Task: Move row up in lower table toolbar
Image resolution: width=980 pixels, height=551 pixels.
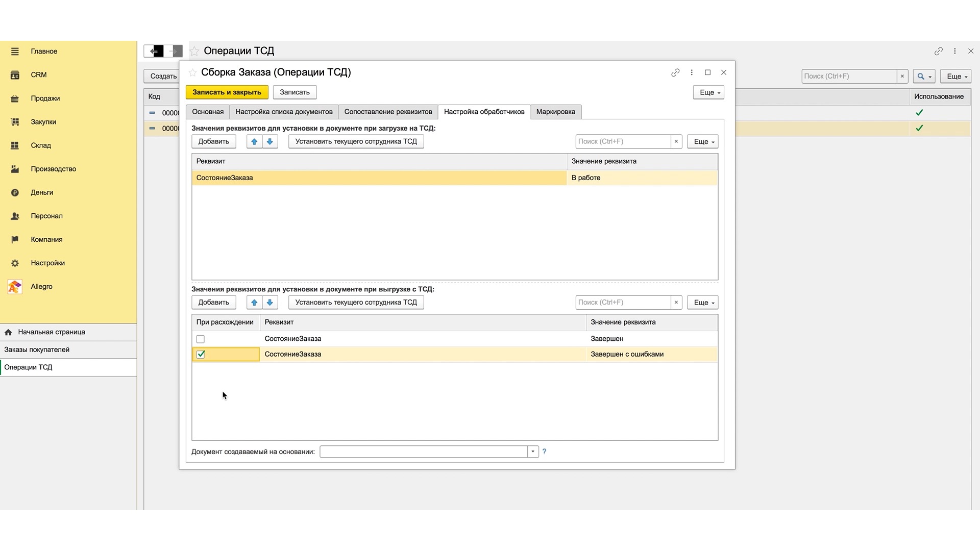Action: click(x=254, y=303)
